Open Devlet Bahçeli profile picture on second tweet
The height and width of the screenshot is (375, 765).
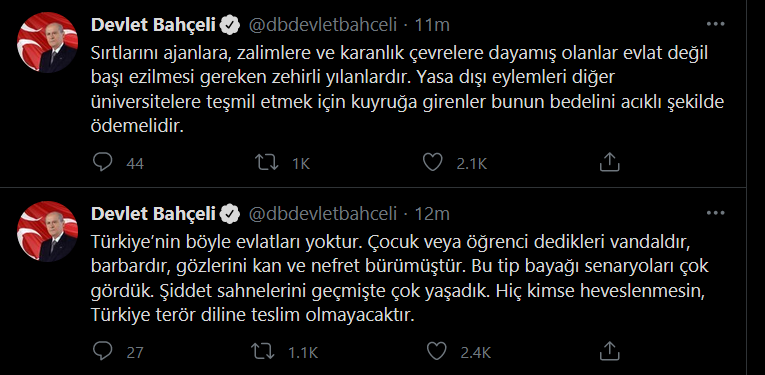pos(47,232)
